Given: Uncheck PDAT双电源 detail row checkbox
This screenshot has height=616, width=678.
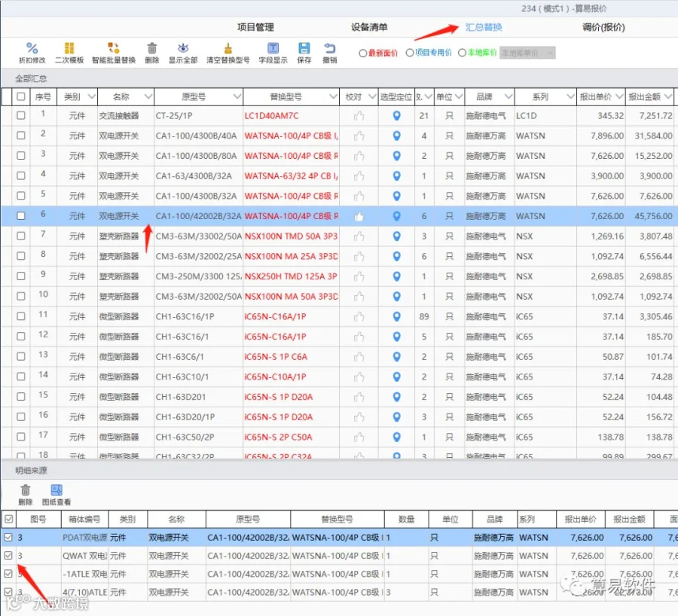Looking at the screenshot, I should (8, 538).
